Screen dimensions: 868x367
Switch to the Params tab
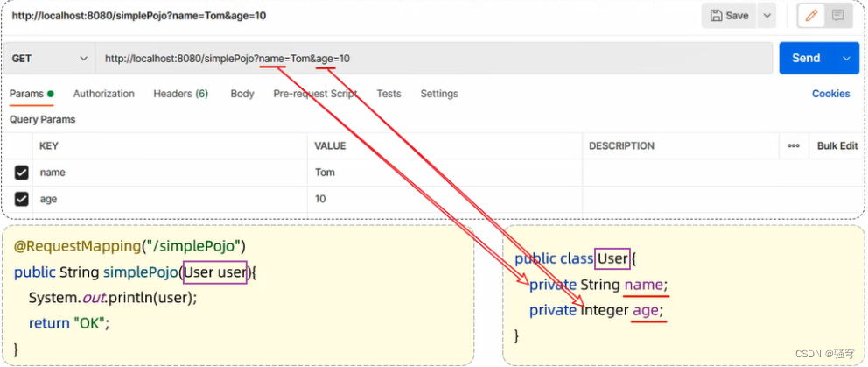[x=31, y=94]
